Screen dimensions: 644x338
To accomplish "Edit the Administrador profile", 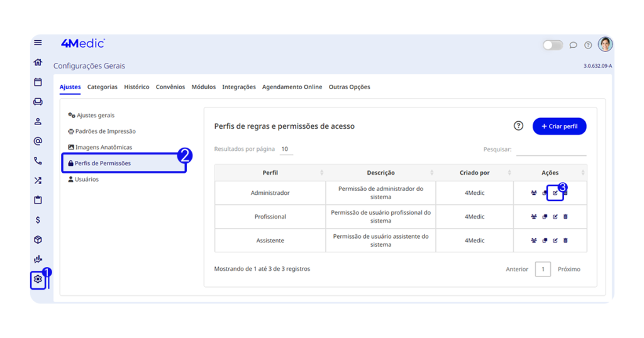I will [555, 193].
